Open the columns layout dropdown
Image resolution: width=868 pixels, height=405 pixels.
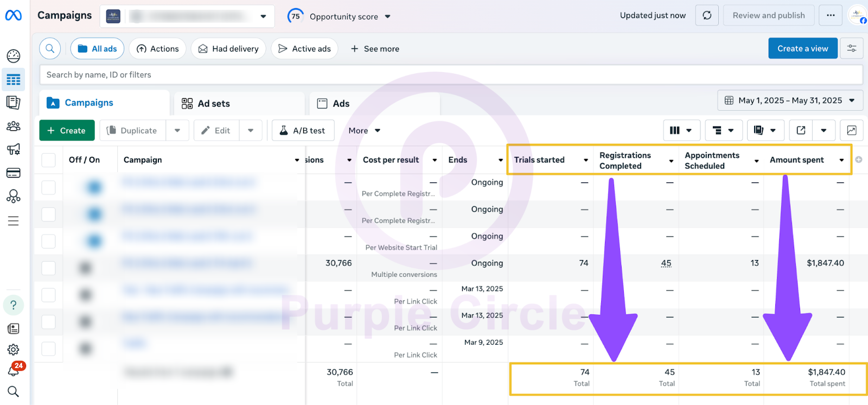tap(681, 130)
